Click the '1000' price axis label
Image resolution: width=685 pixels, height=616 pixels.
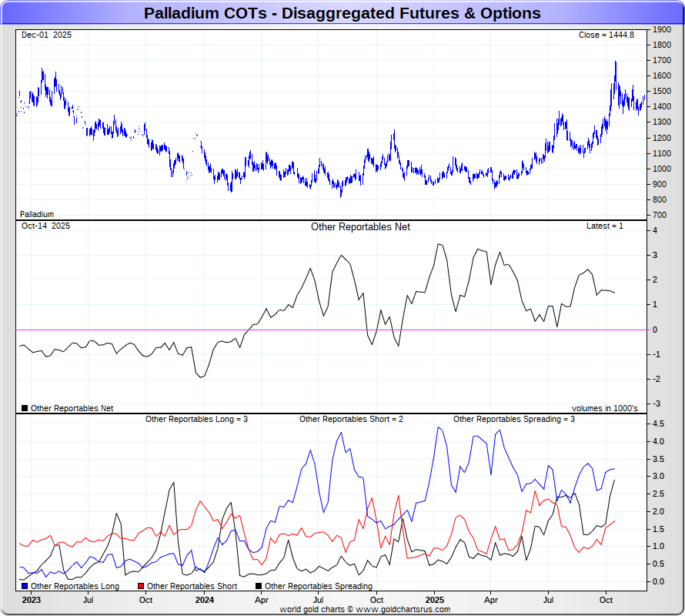[662, 169]
